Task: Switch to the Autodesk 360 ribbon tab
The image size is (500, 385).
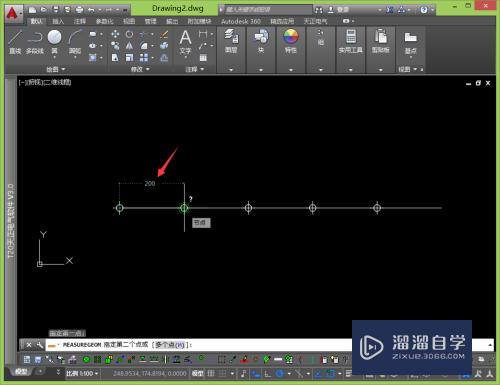Action: (x=241, y=21)
